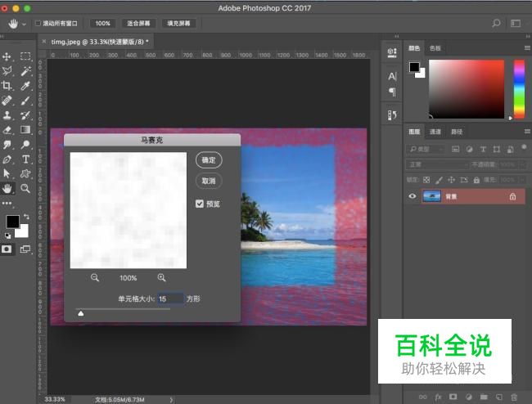Switch to the 通道 channels tab
Image resolution: width=532 pixels, height=404 pixels.
(435, 132)
